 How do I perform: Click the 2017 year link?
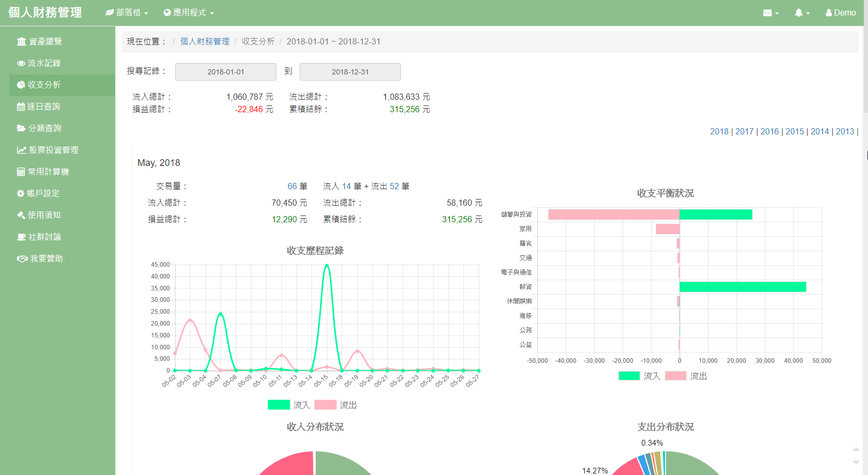744,131
